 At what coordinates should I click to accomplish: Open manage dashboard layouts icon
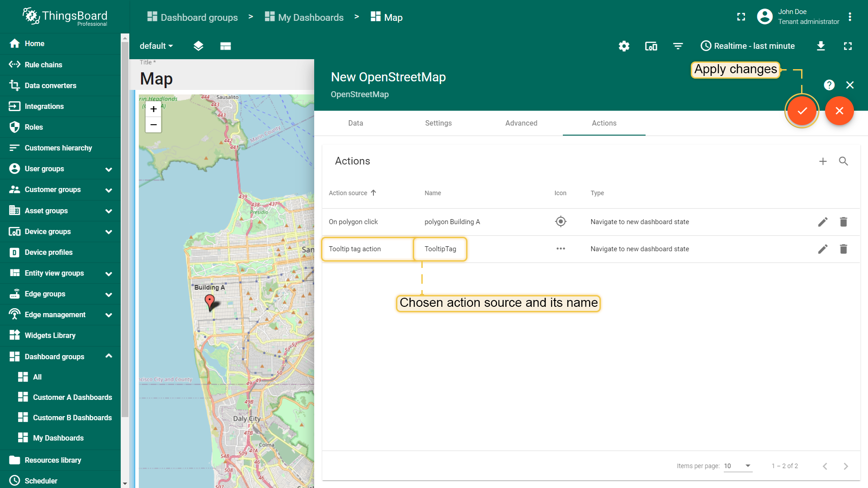[226, 46]
